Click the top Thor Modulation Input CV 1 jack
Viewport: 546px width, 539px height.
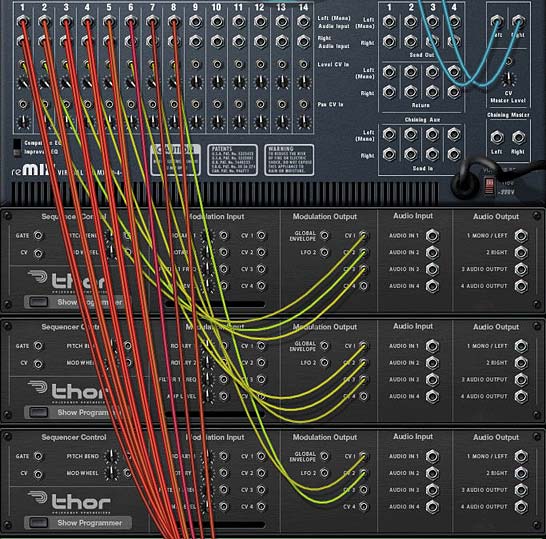click(x=261, y=236)
